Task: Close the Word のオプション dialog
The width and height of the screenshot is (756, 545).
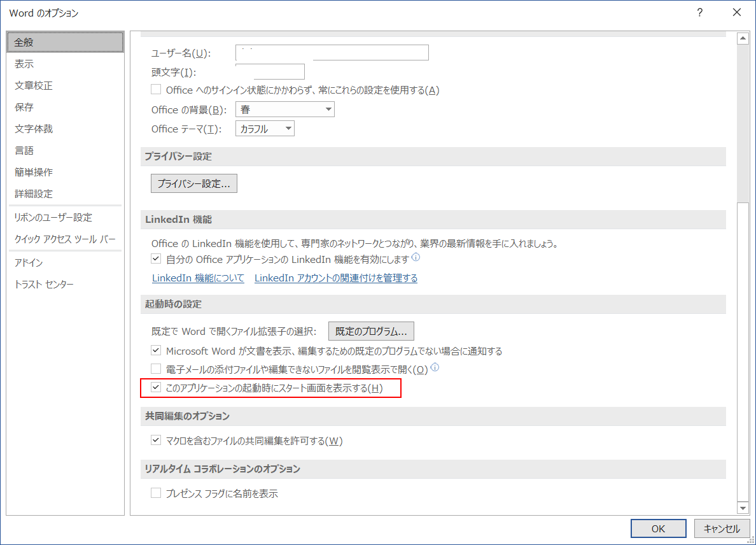Action: (737, 13)
